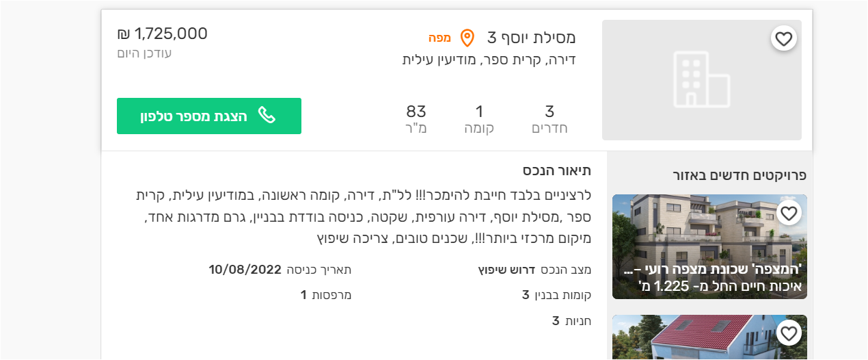Click the 'פרויקטים חדשים באזור' heading
Screen dimensions: 868x360
coord(740,175)
